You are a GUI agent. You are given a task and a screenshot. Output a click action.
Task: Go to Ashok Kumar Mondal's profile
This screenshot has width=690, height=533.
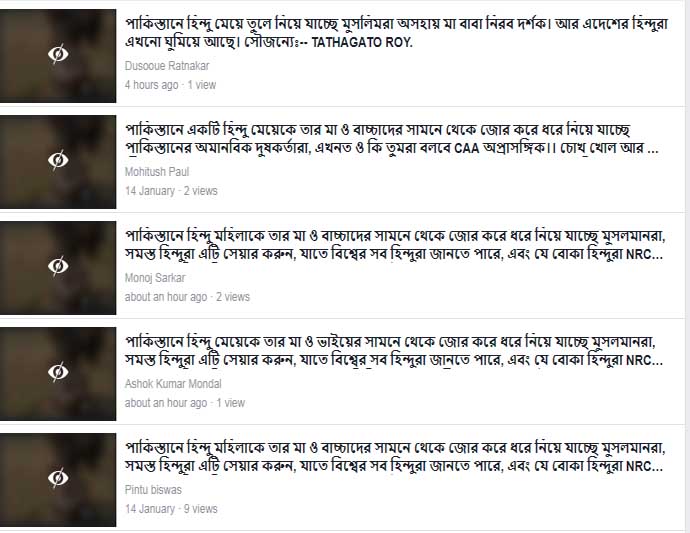click(x=173, y=384)
